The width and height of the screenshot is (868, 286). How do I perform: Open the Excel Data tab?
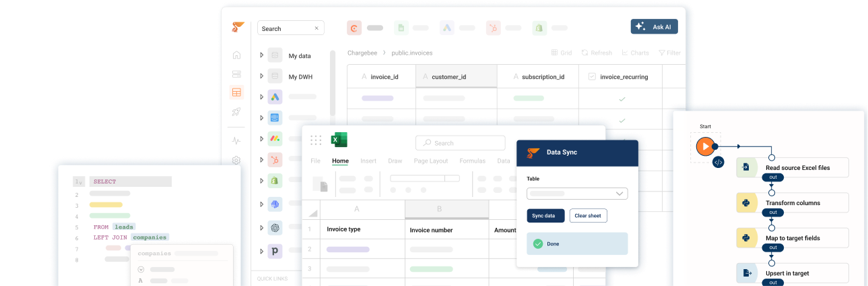[x=504, y=161]
